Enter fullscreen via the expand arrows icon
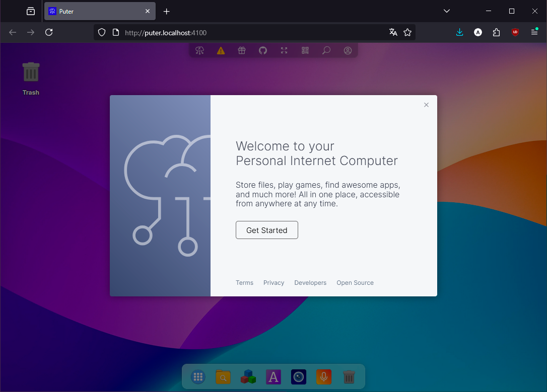Viewport: 547px width, 392px height. [284, 50]
